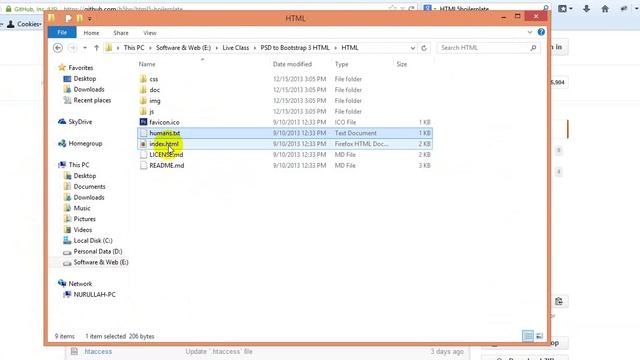Screen dimensions: 640x360
Task: Open Homegroup in navigation pane
Action: [85, 143]
